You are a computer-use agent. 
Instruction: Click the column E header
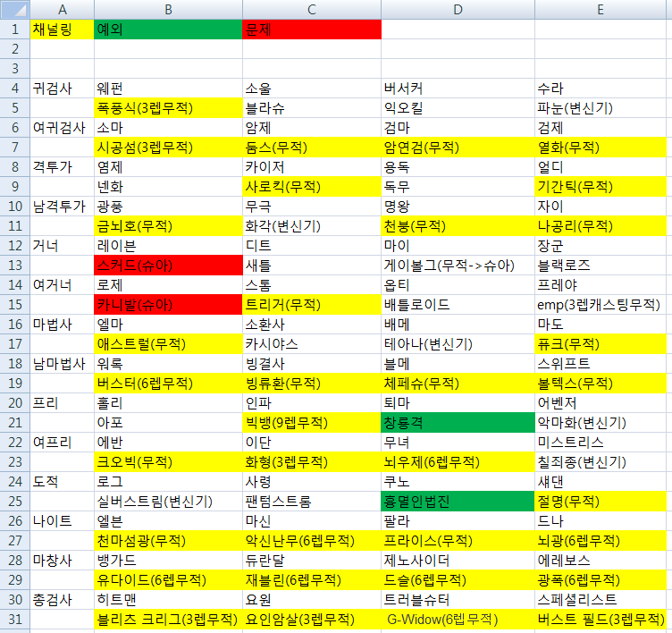602,9
